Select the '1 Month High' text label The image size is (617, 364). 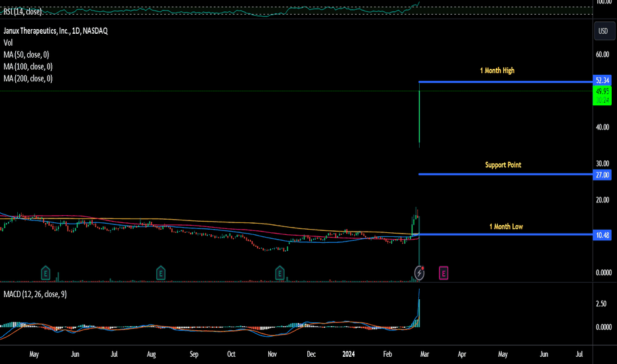[497, 70]
